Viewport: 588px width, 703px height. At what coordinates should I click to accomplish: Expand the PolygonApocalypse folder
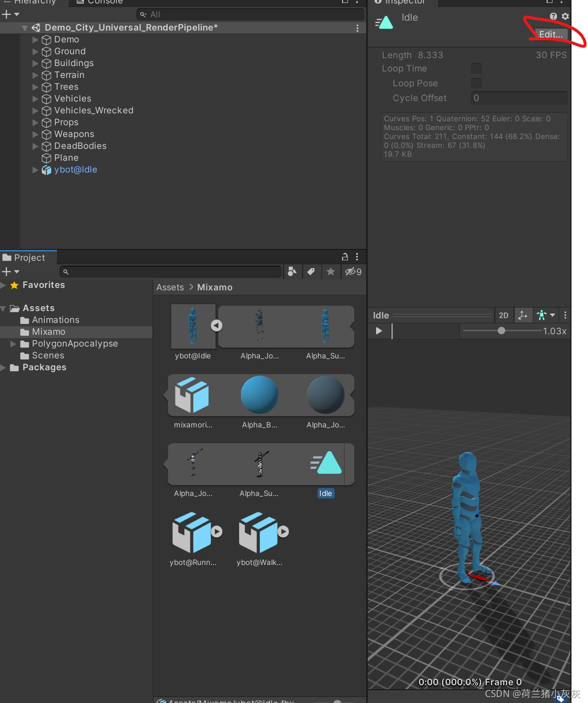13,344
